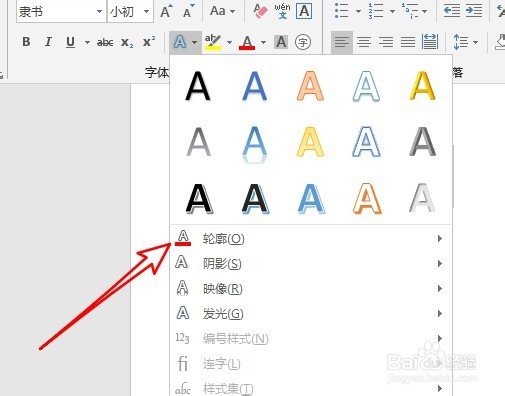
Task: Open Change Case Aa menu
Action: tap(222, 11)
